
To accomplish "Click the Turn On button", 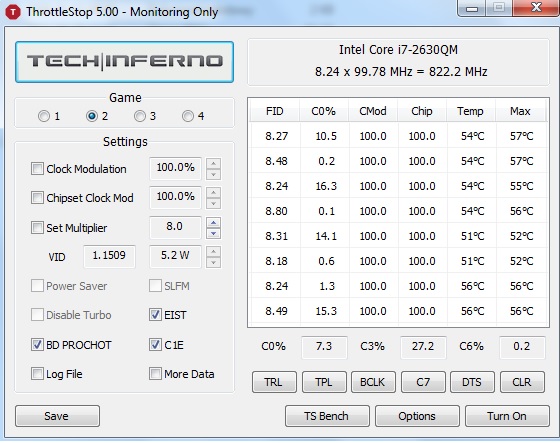I will click(x=507, y=416).
